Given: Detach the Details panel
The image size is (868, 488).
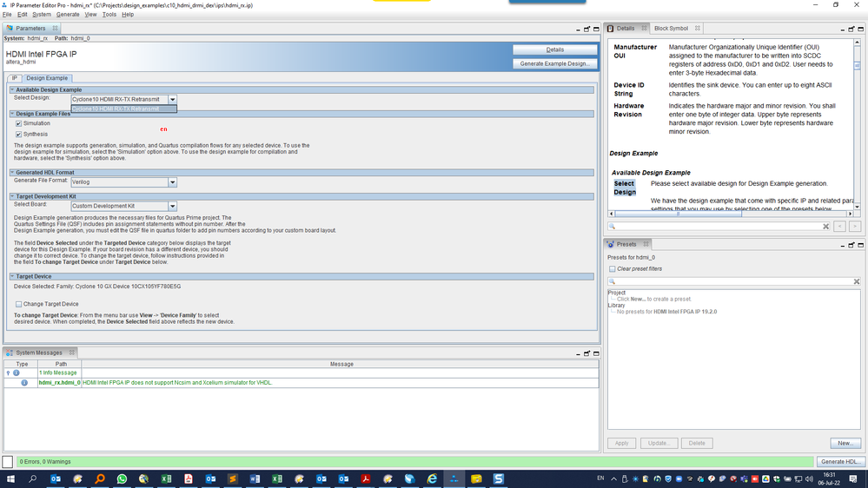Looking at the screenshot, I should (x=851, y=30).
